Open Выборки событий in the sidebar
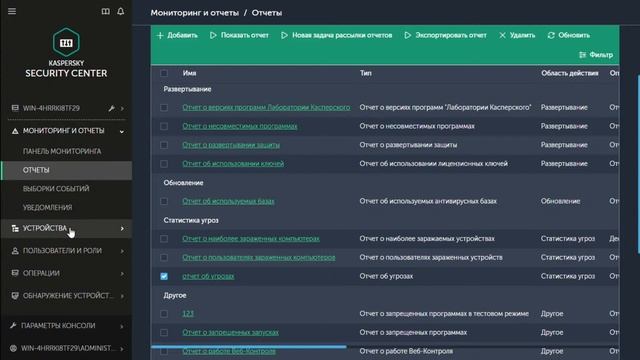The width and height of the screenshot is (640, 360). (56, 189)
